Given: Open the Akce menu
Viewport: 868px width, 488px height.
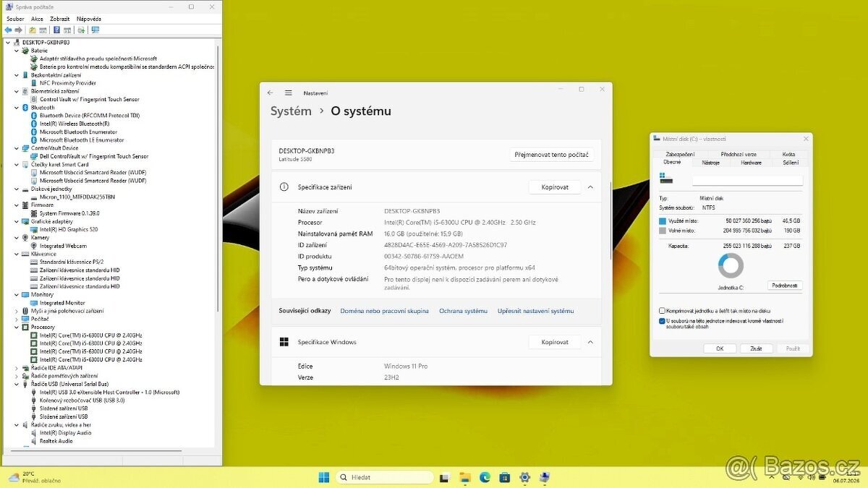Looking at the screenshot, I should [37, 19].
